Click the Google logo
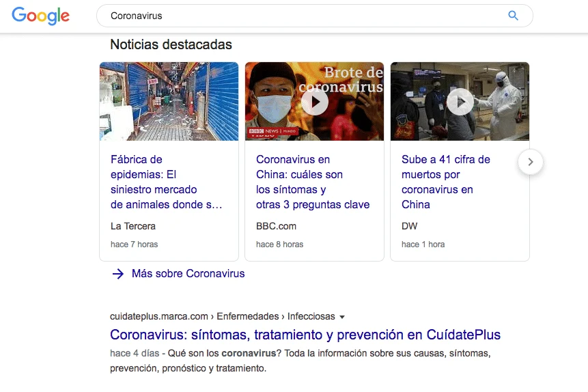This screenshot has width=588, height=392. pyautogui.click(x=40, y=16)
